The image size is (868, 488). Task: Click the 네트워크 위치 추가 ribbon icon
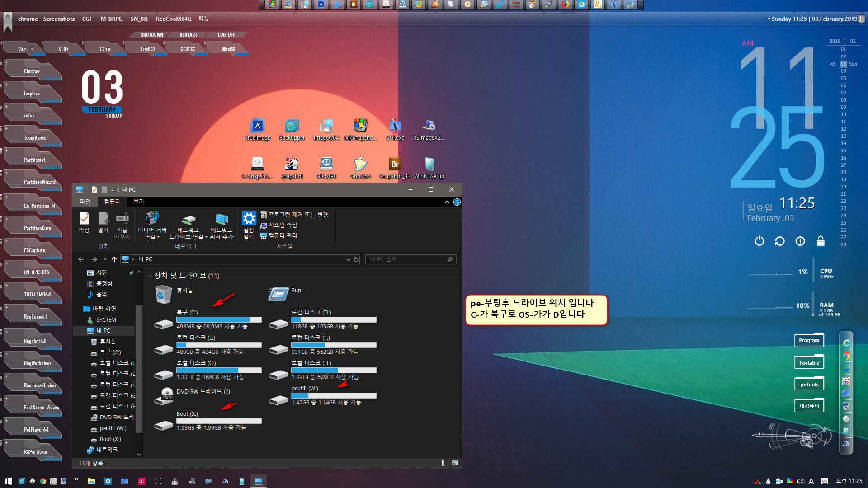click(221, 225)
